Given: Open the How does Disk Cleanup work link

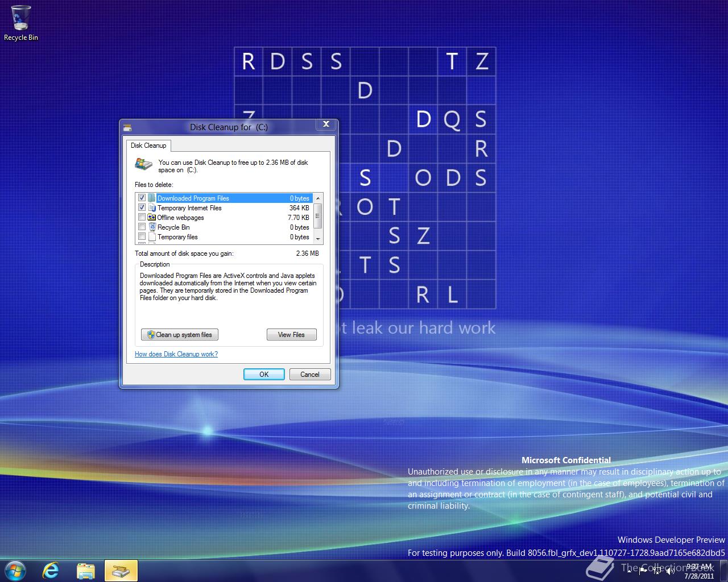Looking at the screenshot, I should coord(176,354).
